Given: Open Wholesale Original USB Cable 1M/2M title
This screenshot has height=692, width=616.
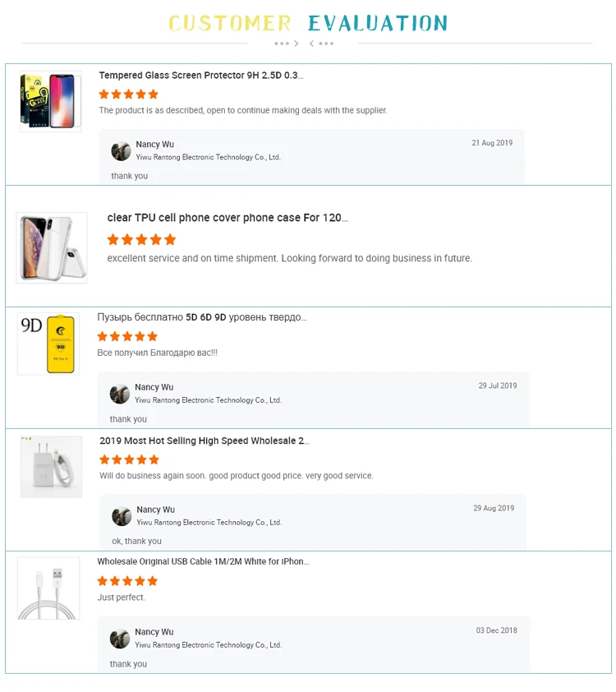Looking at the screenshot, I should 203,562.
